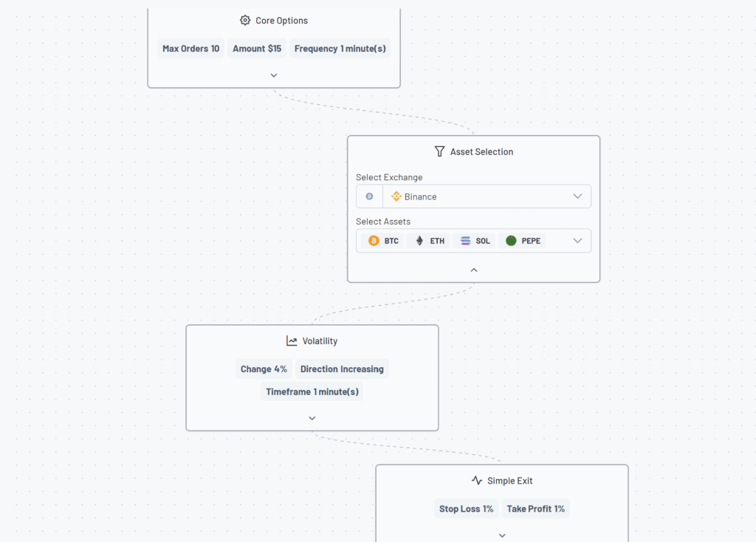
Task: Click the Asset Selection funnel icon
Action: point(440,151)
